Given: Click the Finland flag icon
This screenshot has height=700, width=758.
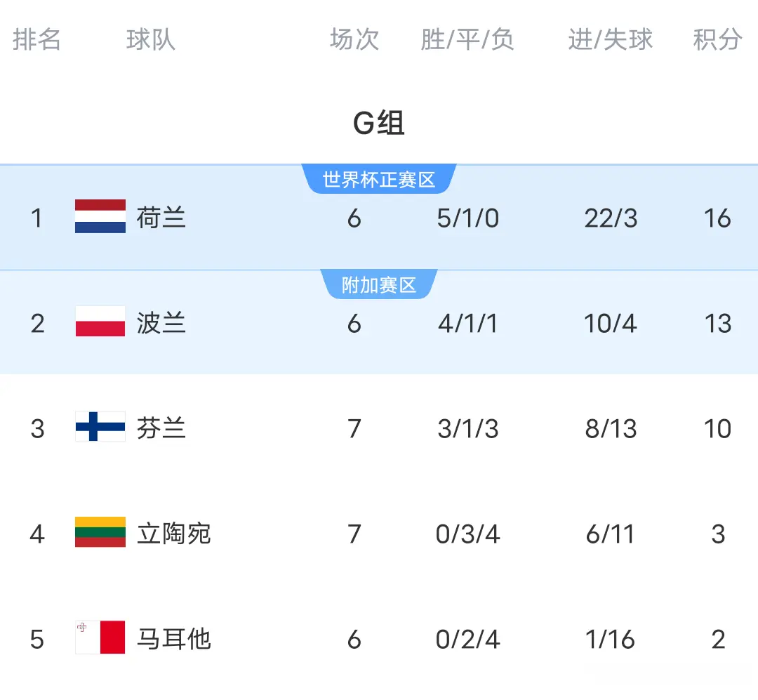Looking at the screenshot, I should (98, 428).
